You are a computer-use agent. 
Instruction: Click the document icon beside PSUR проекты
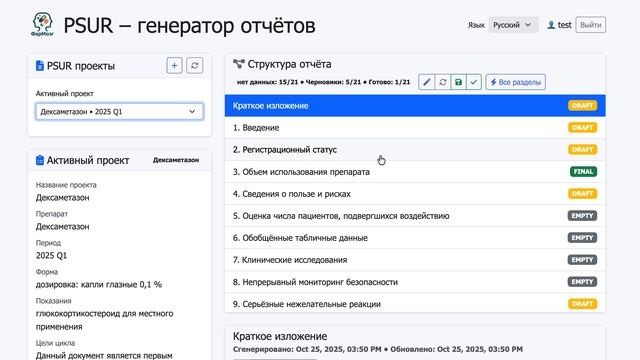click(40, 66)
